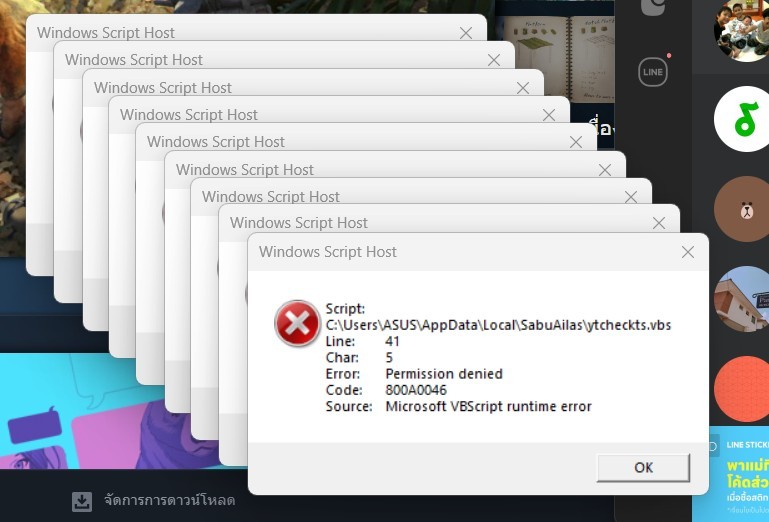Open the LINE sticker promo banner
Screen dimensions: 769x522
coord(739,474)
